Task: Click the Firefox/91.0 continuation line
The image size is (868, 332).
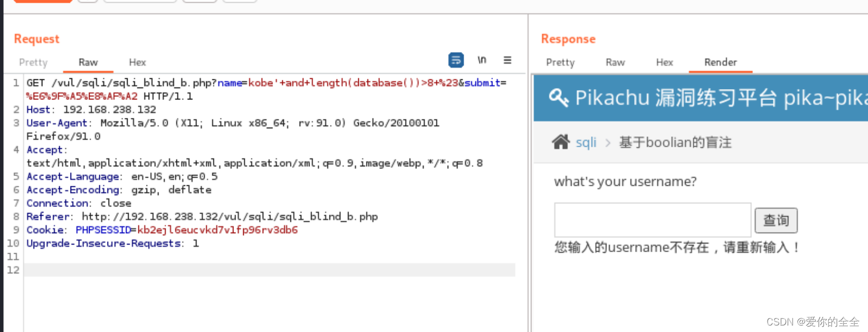Action: [x=64, y=136]
